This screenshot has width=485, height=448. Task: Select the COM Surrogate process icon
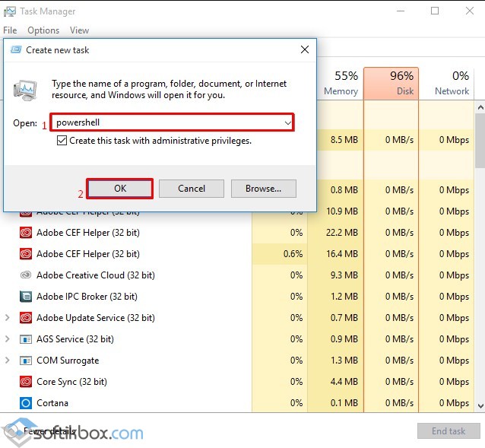pyautogui.click(x=25, y=361)
